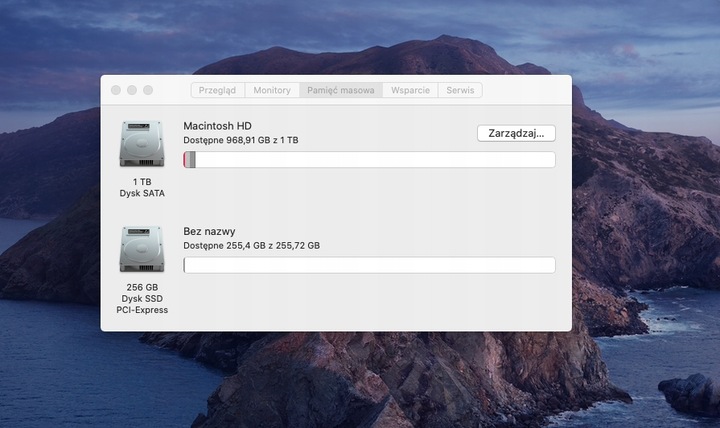Switch to the Przegląd tab
Screen dimensions: 720x428
tap(218, 90)
